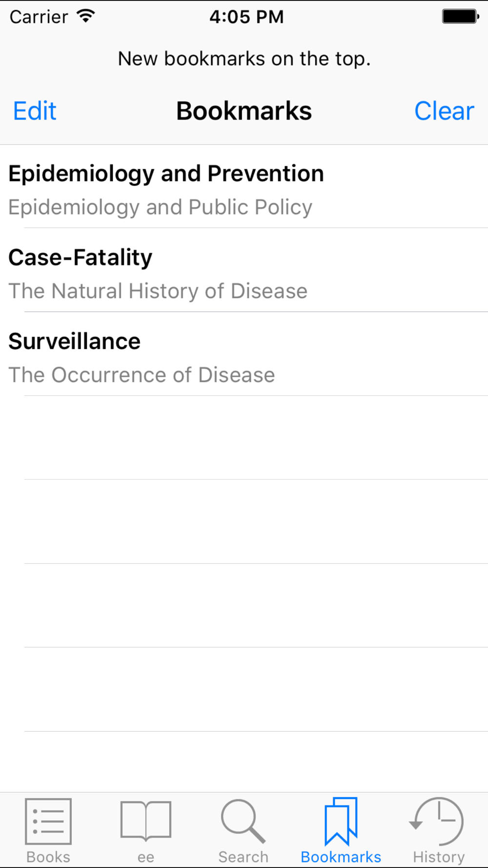This screenshot has height=868, width=488.
Task: Open Epidemiology and Prevention bookmark
Action: click(x=244, y=186)
